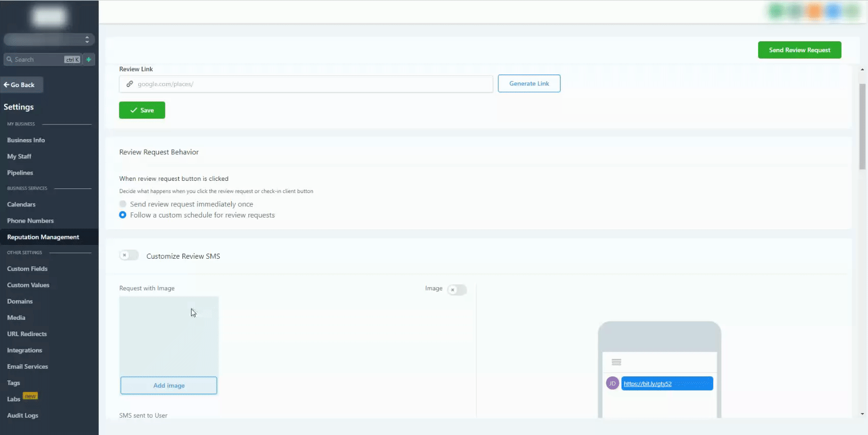Viewport: 868px width, 435px height.
Task: Select Send review request immediately once
Action: coord(123,204)
